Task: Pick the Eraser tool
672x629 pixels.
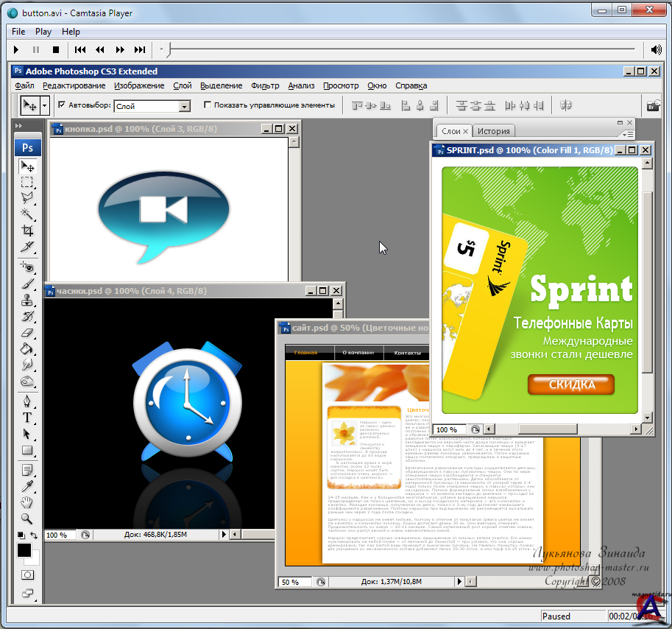Action: click(x=27, y=332)
